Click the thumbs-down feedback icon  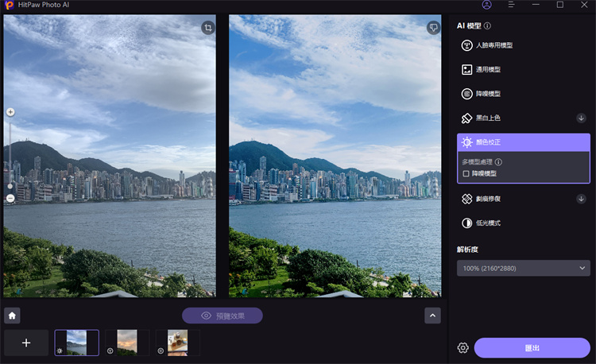(x=433, y=28)
